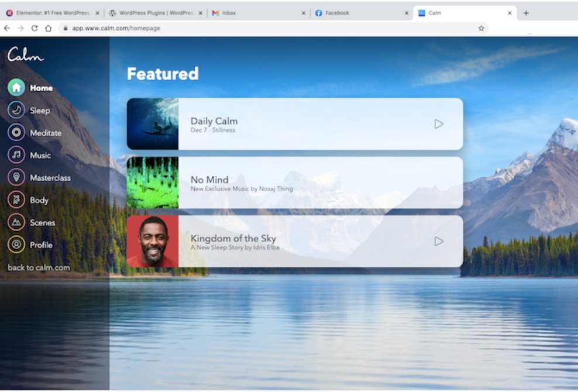Screen dimensions: 578x392
Task: Go to the Sleep section label
Action: pos(40,110)
